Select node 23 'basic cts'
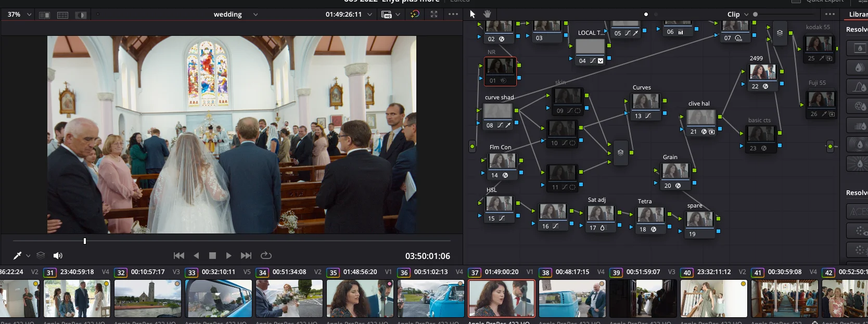This screenshot has width=868, height=324. click(x=761, y=139)
